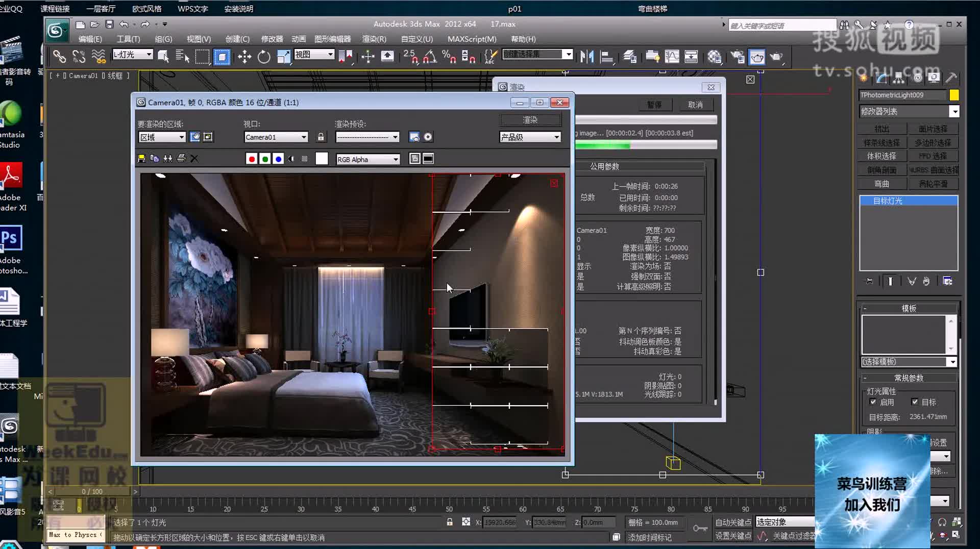Select the Select and Move tool

[244, 57]
